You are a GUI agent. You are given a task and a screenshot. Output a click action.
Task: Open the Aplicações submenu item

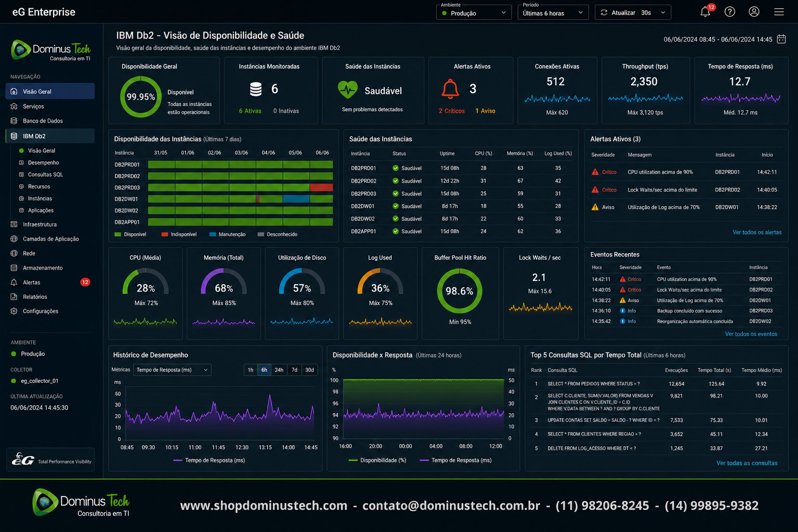(41, 210)
